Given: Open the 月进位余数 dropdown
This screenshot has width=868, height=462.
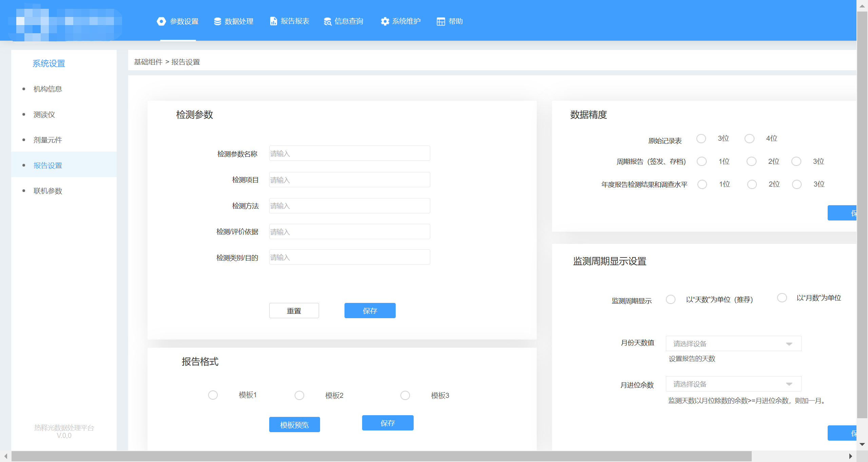Looking at the screenshot, I should coord(734,384).
